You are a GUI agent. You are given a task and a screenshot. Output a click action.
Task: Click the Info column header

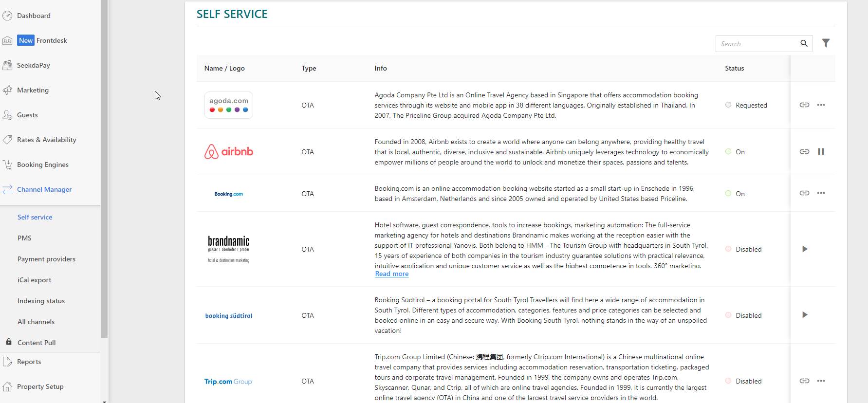(x=381, y=68)
